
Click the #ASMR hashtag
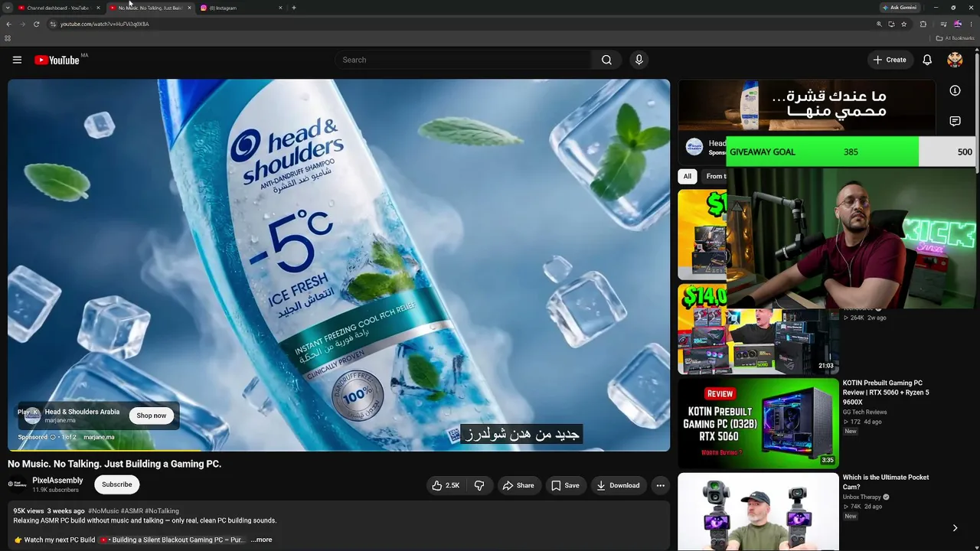(x=132, y=511)
